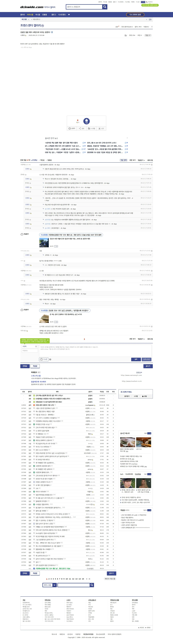
Task: Click the 공유 share icon
Action: pos(82,129)
